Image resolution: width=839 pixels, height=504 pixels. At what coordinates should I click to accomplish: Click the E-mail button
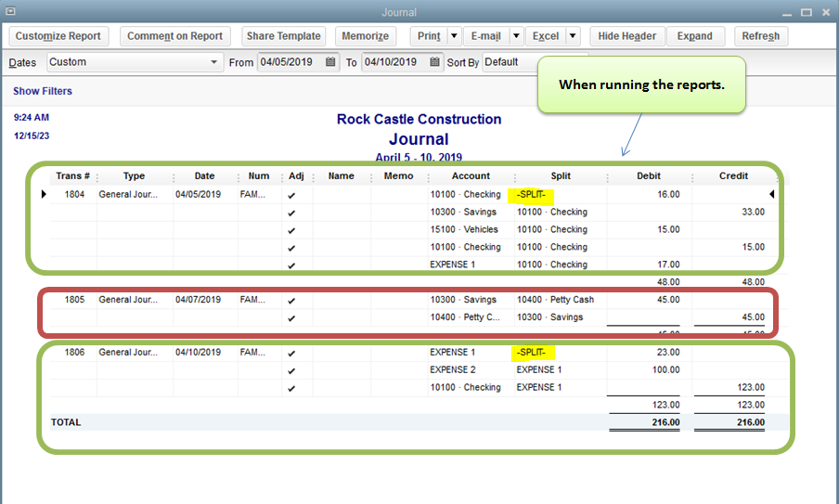pyautogui.click(x=485, y=36)
